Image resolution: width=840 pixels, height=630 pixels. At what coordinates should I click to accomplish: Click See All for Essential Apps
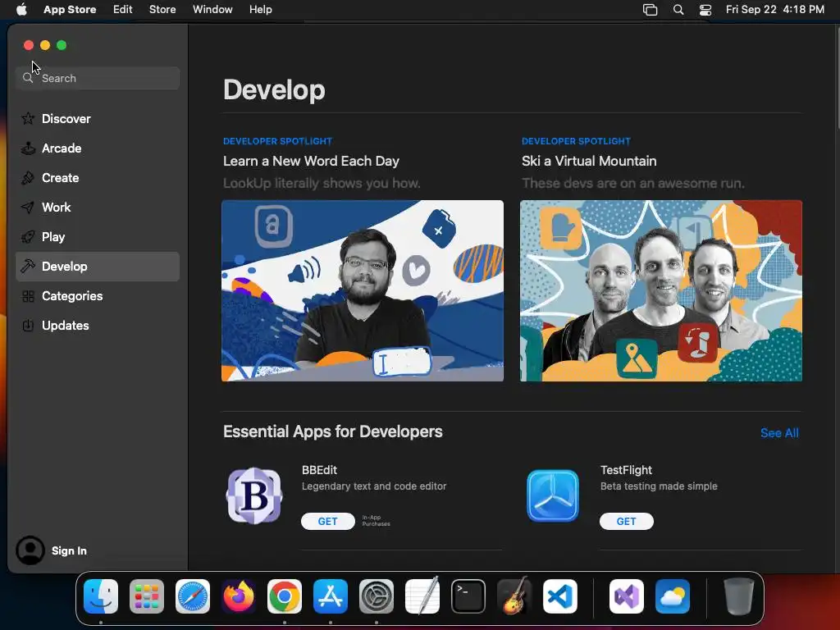(x=779, y=433)
